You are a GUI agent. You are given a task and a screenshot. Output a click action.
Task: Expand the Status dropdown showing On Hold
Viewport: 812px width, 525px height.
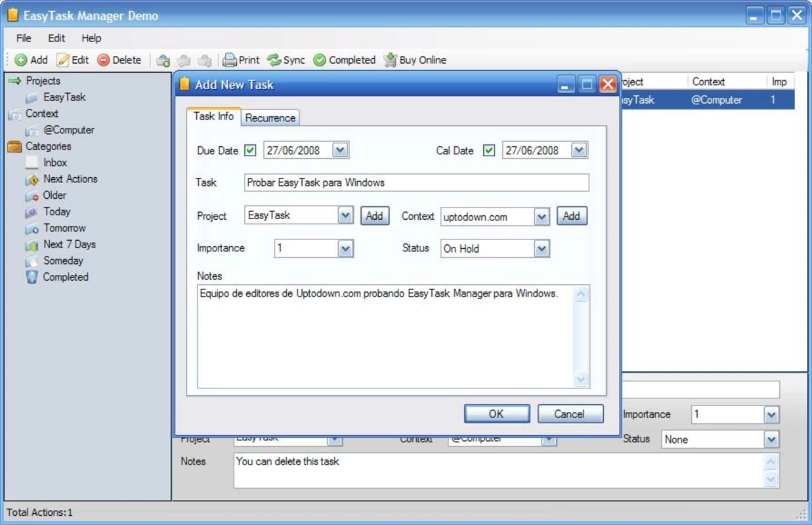tap(542, 249)
